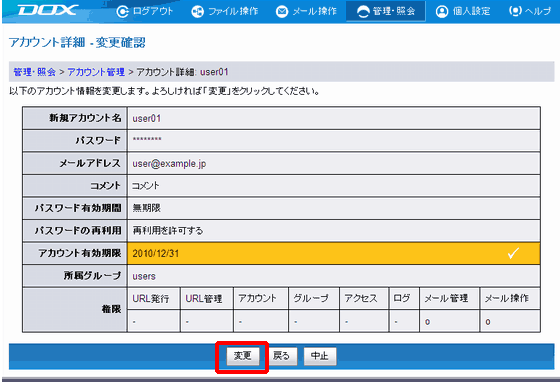Click the 再利用を許可する value
Image resolution: width=560 pixels, height=382 pixels.
pyautogui.click(x=168, y=231)
